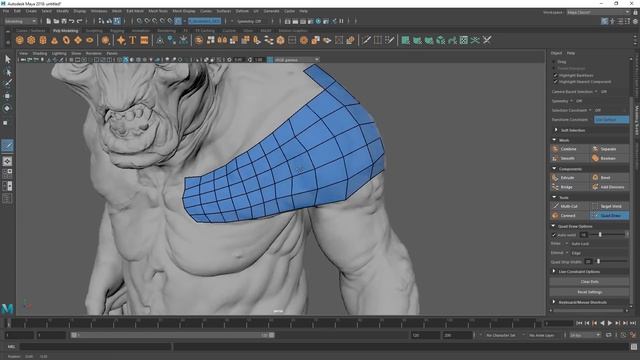Open Selection Constraint dropdown

tap(590, 110)
